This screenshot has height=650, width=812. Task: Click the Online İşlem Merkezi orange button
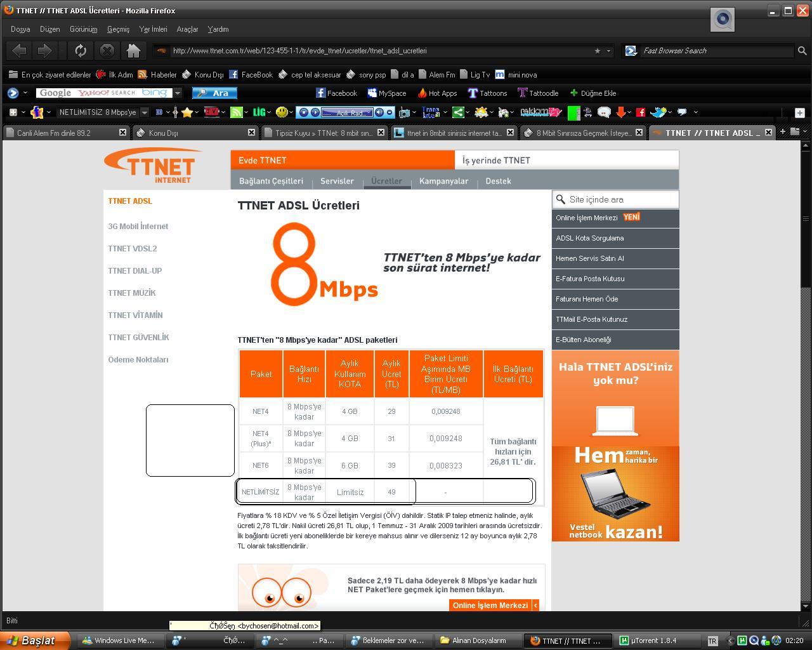pyautogui.click(x=494, y=606)
